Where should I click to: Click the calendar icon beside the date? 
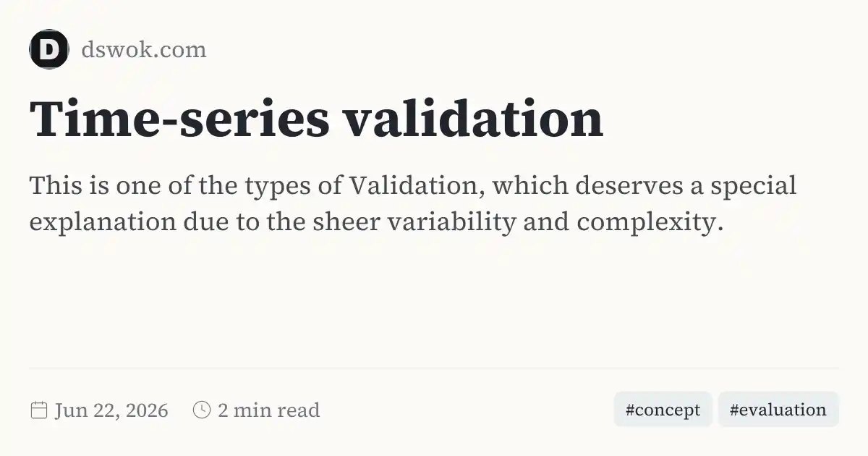pos(38,410)
